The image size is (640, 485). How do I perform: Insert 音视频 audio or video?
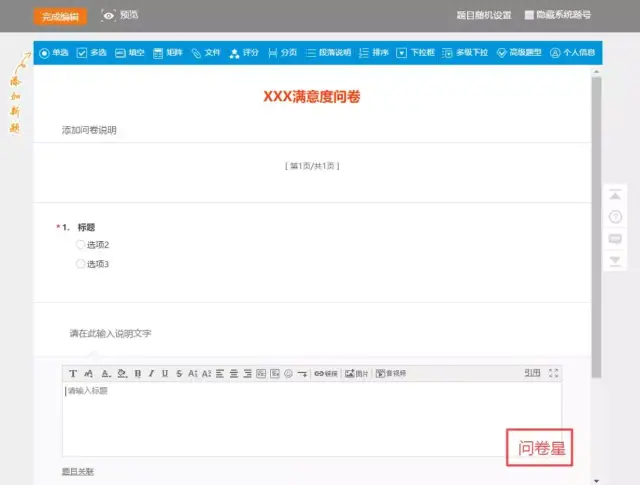point(391,373)
